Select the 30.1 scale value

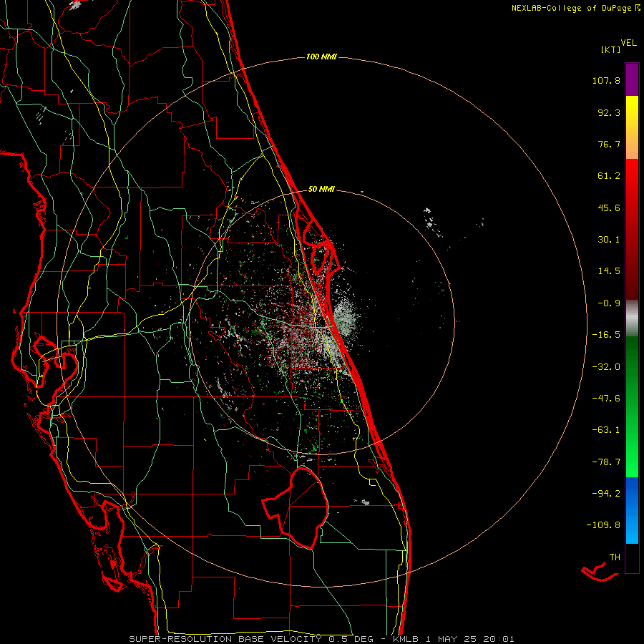tap(609, 240)
